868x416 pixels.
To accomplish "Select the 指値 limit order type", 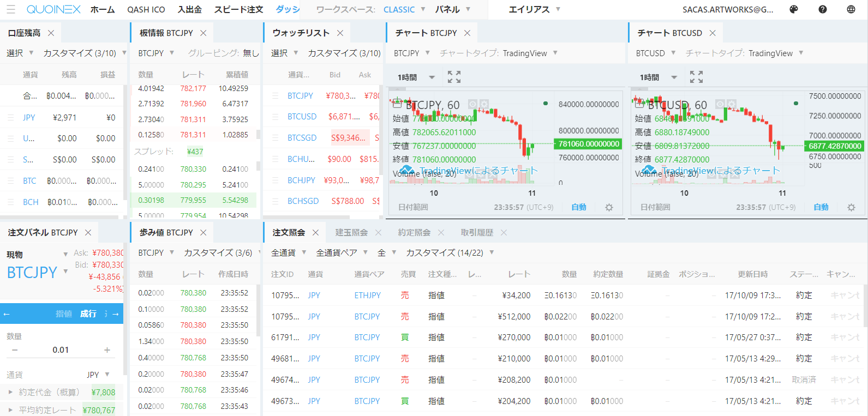I will click(64, 314).
